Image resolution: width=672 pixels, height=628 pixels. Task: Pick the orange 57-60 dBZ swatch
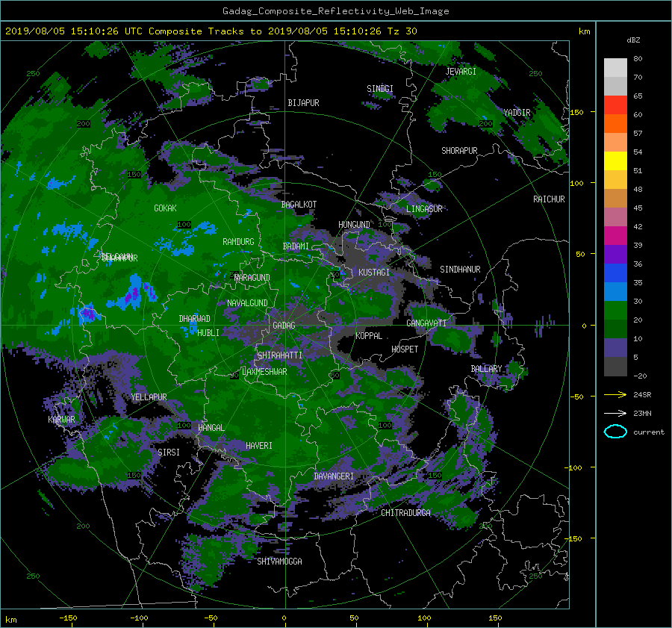click(x=615, y=124)
